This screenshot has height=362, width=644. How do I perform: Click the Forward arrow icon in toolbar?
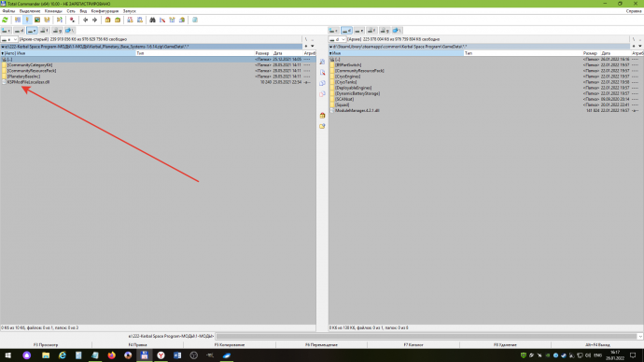pos(95,20)
